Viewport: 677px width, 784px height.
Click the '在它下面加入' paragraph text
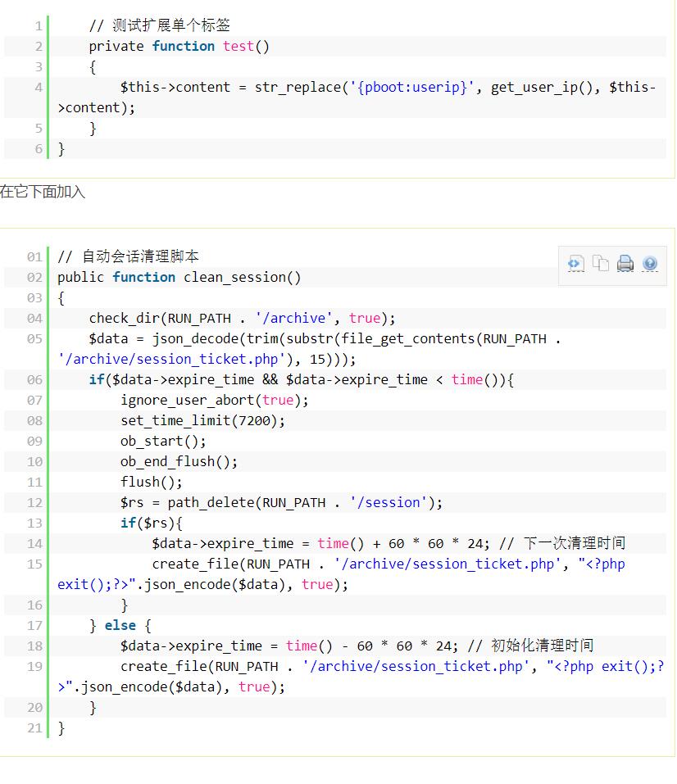43,193
